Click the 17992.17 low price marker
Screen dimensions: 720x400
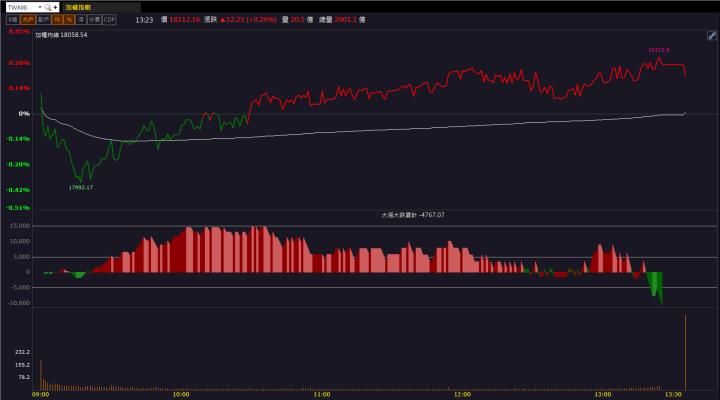coord(81,187)
